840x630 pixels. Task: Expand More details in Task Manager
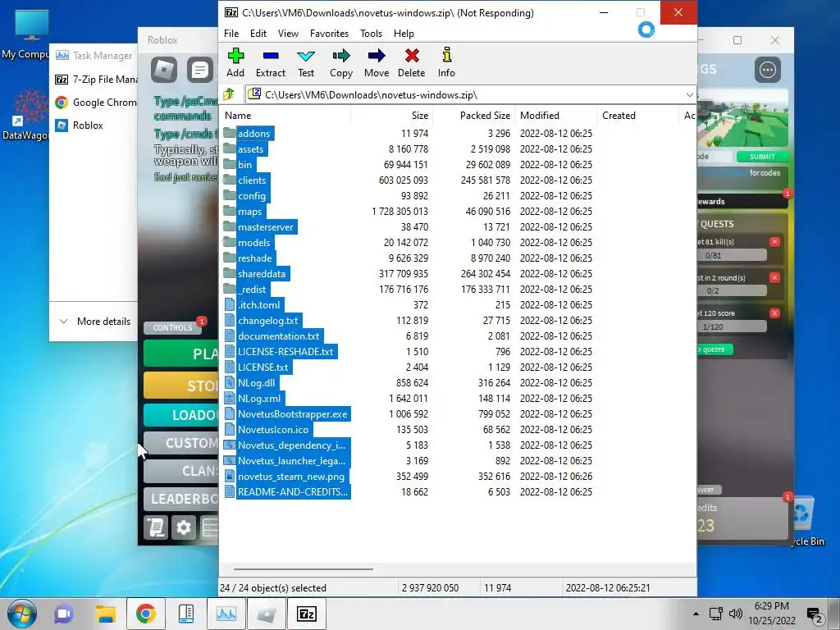pos(95,321)
